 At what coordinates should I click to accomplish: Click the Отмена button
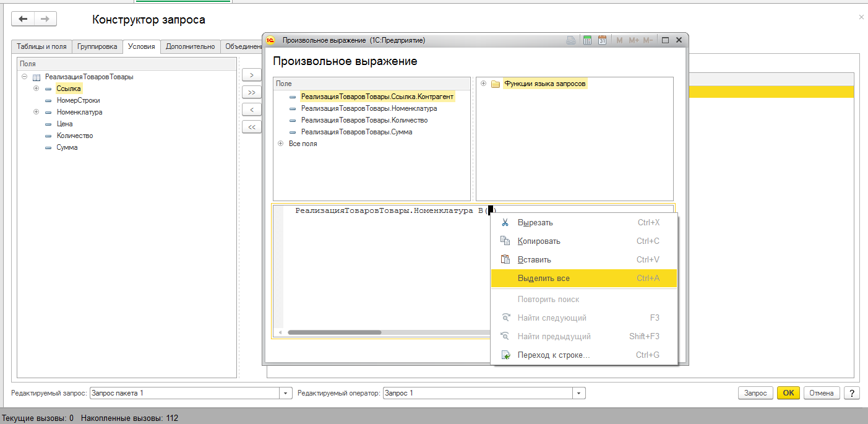pos(822,393)
